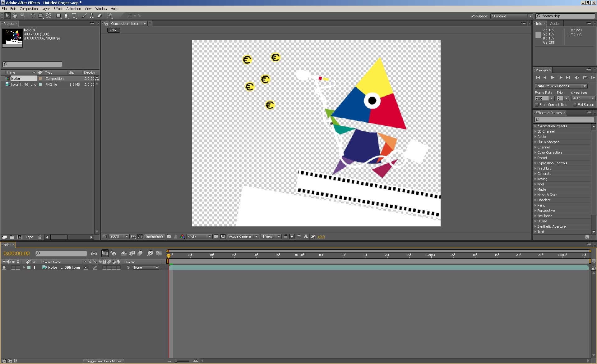Screen dimensions: 597x364
Task: Open the Animation menu
Action: pos(73,9)
